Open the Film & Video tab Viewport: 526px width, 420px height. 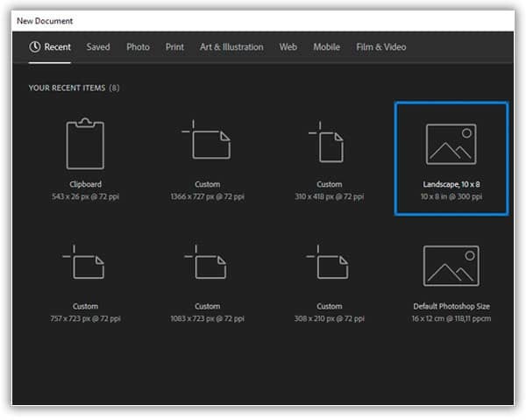pyautogui.click(x=381, y=47)
